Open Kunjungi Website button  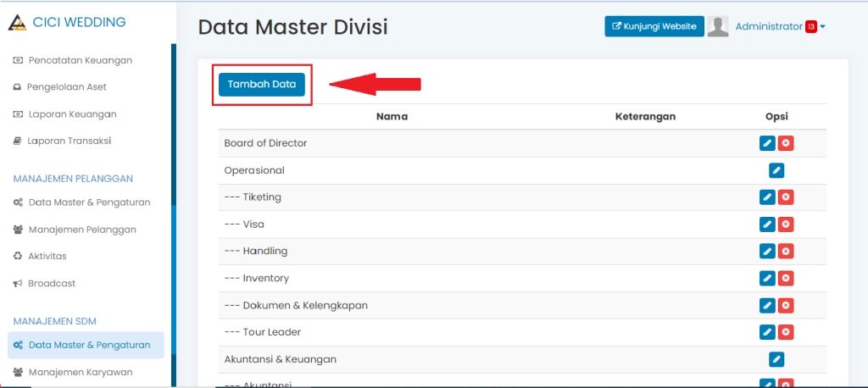click(x=654, y=26)
